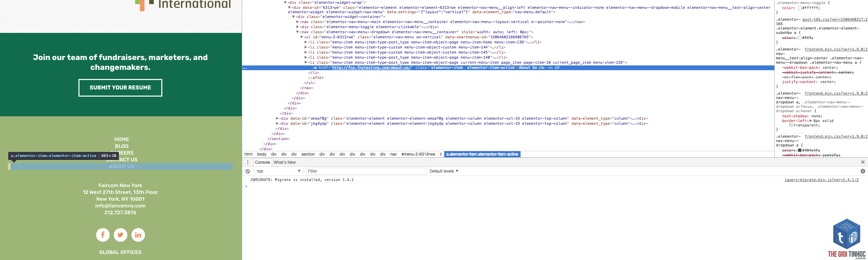This screenshot has width=868, height=260.
Task: Click the -webkit-box-pack: center property
Action: coord(810,67)
